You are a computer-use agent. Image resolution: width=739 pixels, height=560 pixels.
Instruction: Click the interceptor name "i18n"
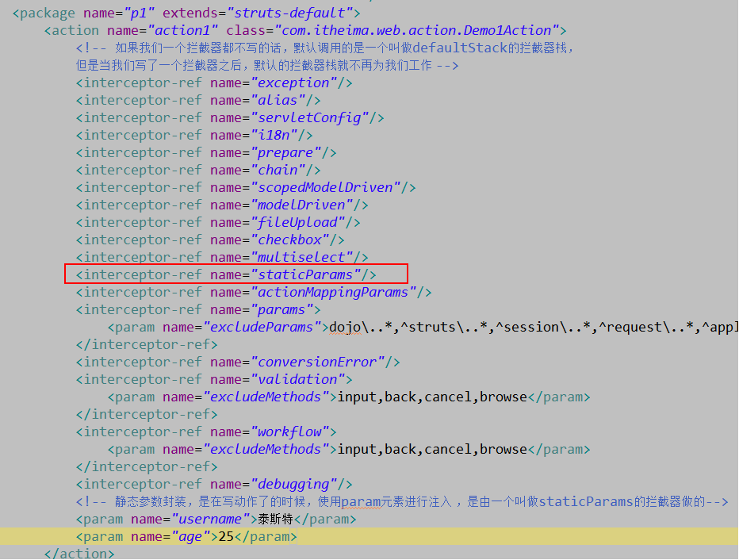(274, 136)
